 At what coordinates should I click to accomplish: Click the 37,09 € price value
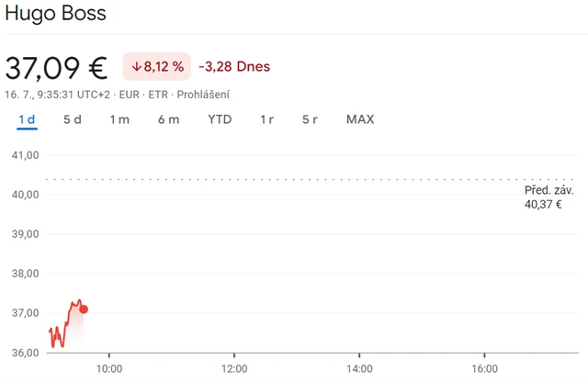click(x=56, y=67)
